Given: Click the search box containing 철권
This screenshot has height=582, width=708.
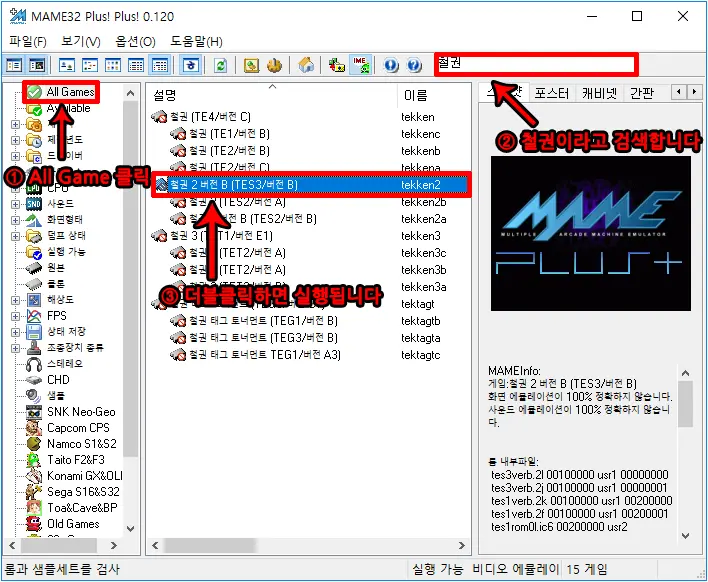Looking at the screenshot, I should [x=536, y=64].
